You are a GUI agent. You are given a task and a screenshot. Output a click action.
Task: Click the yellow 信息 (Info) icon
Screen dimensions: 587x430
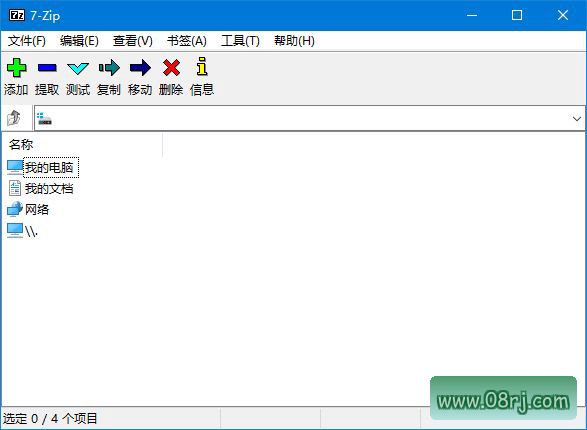pos(202,66)
